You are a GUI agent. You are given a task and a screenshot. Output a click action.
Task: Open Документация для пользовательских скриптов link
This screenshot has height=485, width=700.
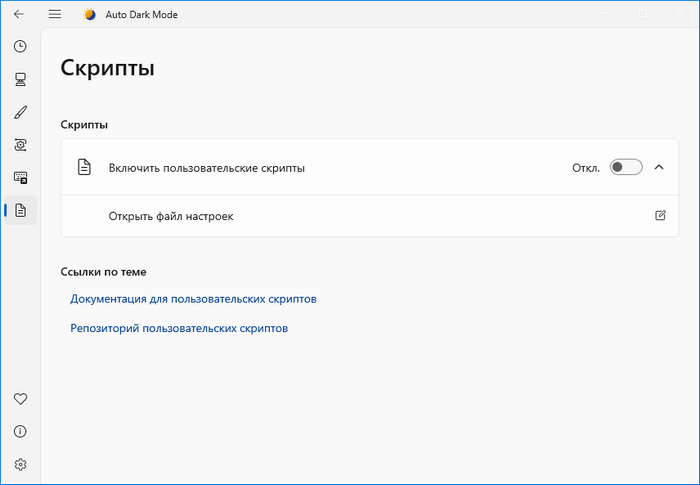click(193, 299)
